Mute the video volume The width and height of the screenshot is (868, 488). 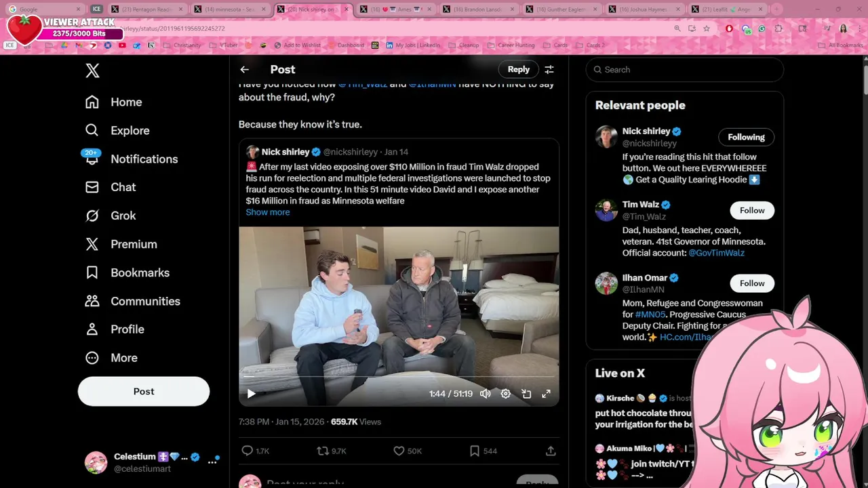[x=486, y=394]
